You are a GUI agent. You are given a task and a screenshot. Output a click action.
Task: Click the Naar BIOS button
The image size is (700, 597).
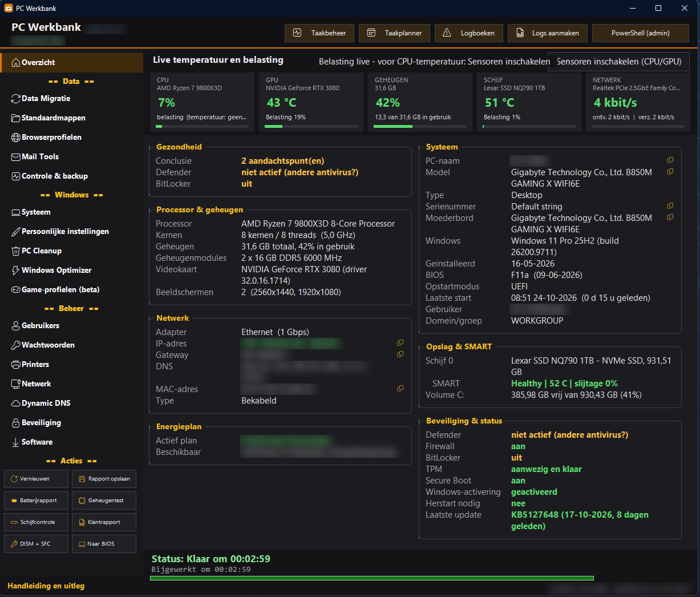click(104, 544)
